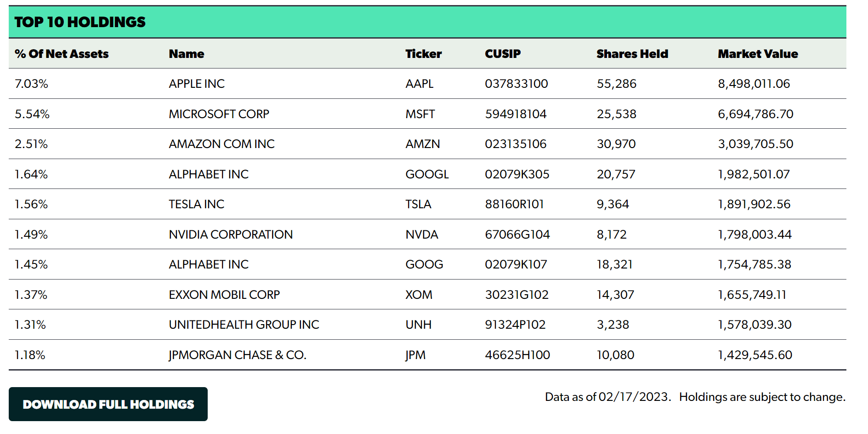Select the MSFT ticker link

click(x=420, y=114)
